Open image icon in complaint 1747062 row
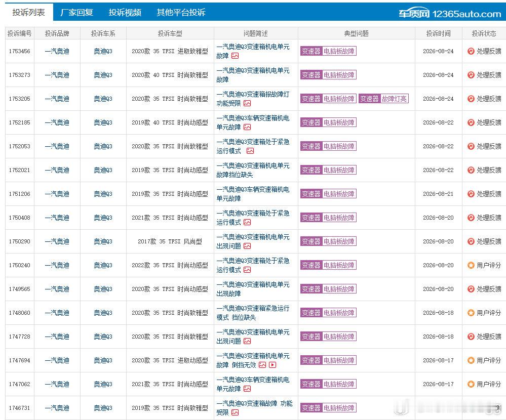Screen dimensions: 506x420 [247, 389]
